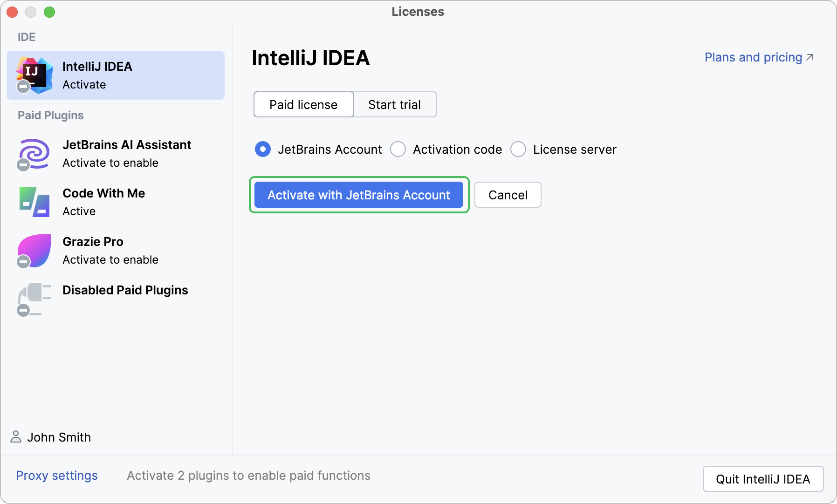The width and height of the screenshot is (837, 504).
Task: Select the License server radio button
Action: coord(518,150)
